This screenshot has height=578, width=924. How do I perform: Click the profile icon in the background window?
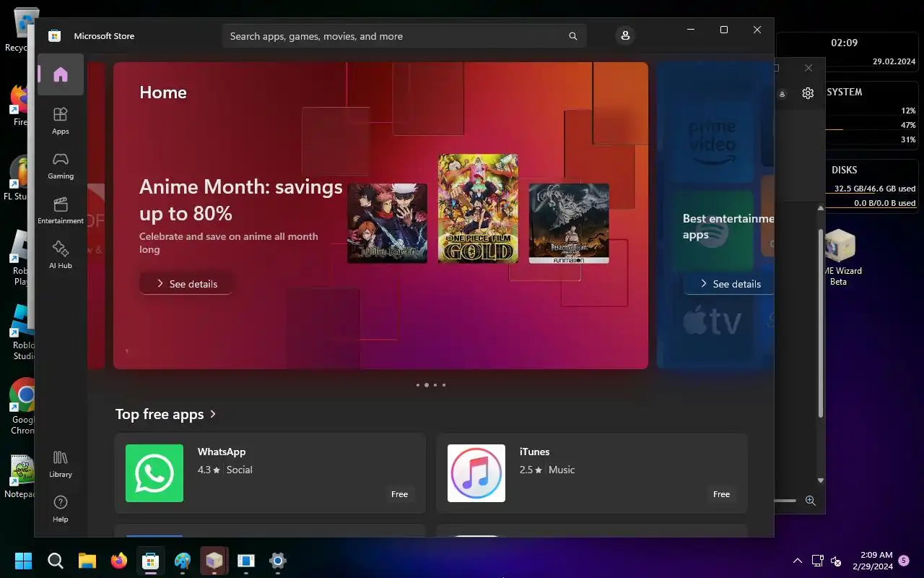(x=782, y=94)
